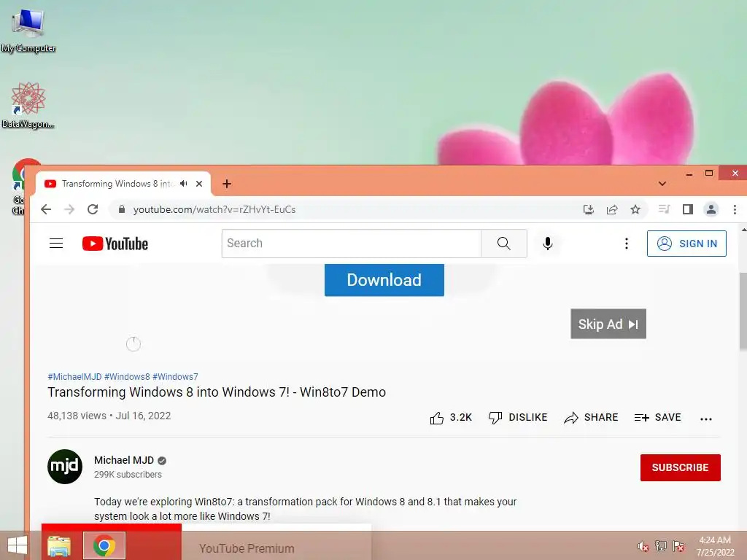The width and height of the screenshot is (747, 560).
Task: Click the blue Download ad button
Action: 384,280
